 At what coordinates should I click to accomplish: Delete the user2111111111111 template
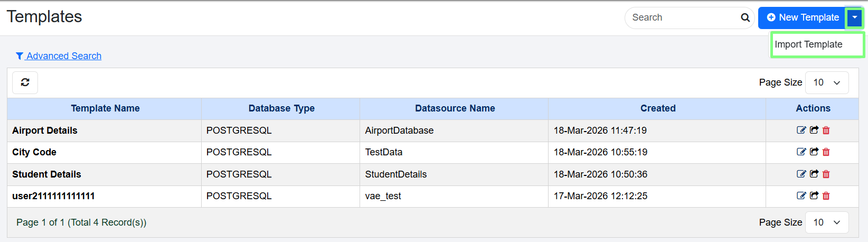click(826, 196)
